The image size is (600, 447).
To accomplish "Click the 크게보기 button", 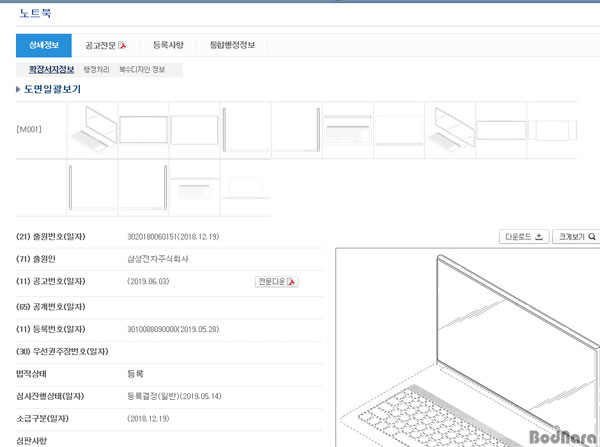I will 577,237.
